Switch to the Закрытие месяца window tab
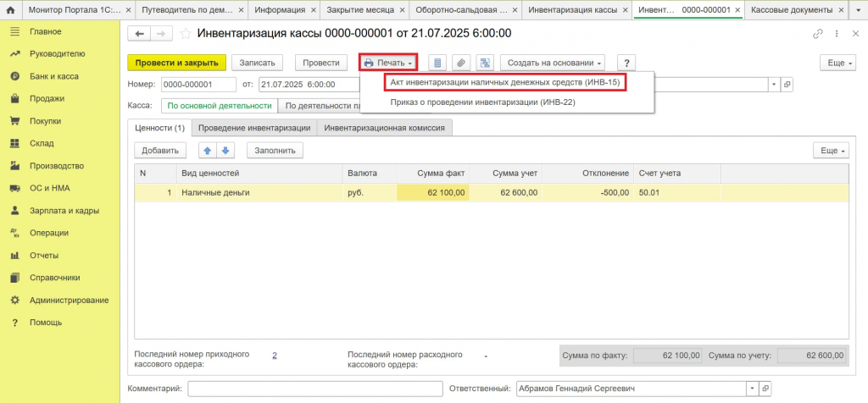This screenshot has height=403, width=868. click(359, 10)
